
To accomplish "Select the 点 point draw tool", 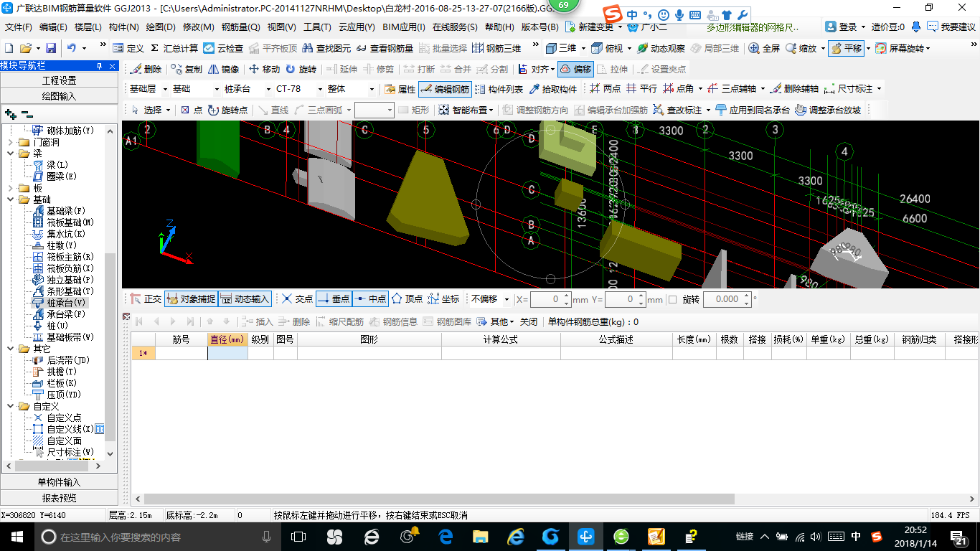I will click(x=192, y=110).
